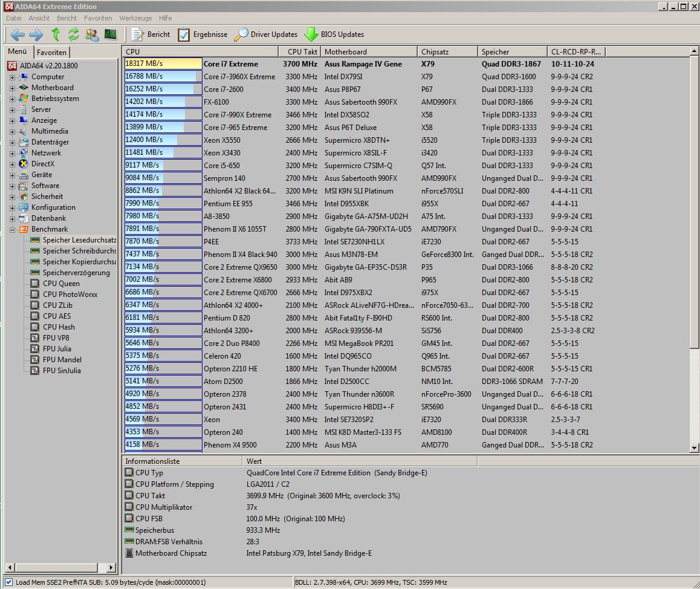Select FPU Julia benchmark icon
The height and width of the screenshot is (589, 700).
35,348
